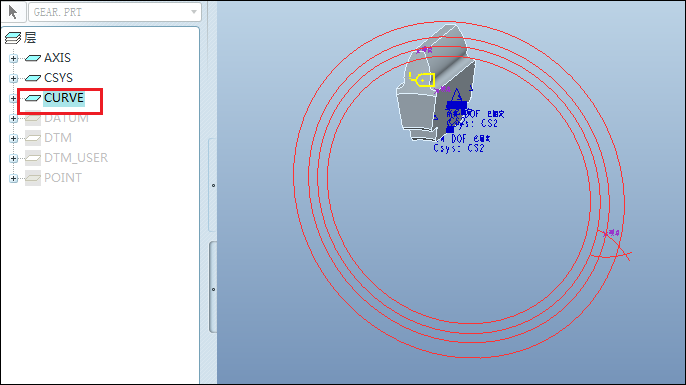686x385 pixels.
Task: Click the hidden POINT layer icon
Action: tap(33, 178)
